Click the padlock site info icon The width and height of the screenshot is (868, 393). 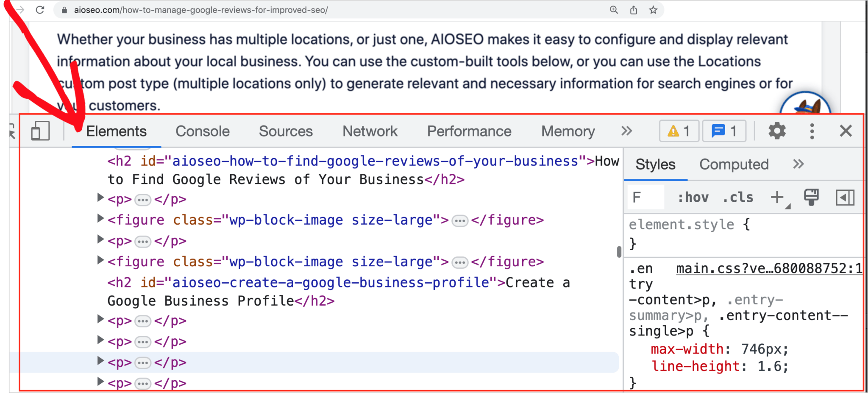point(64,10)
